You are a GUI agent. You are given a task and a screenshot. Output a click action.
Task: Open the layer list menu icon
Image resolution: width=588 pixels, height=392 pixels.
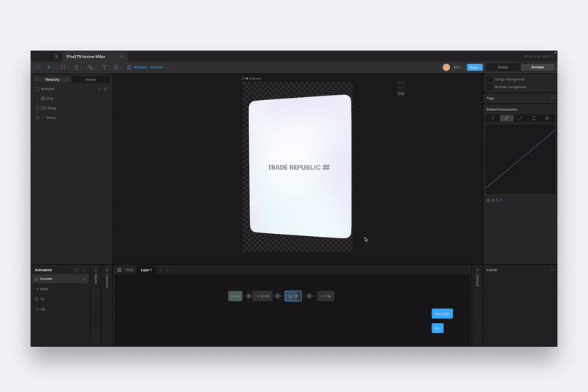161,270
